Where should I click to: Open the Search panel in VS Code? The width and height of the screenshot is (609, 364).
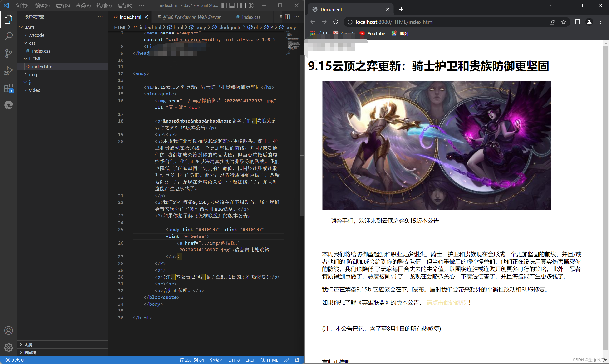pyautogui.click(x=9, y=36)
